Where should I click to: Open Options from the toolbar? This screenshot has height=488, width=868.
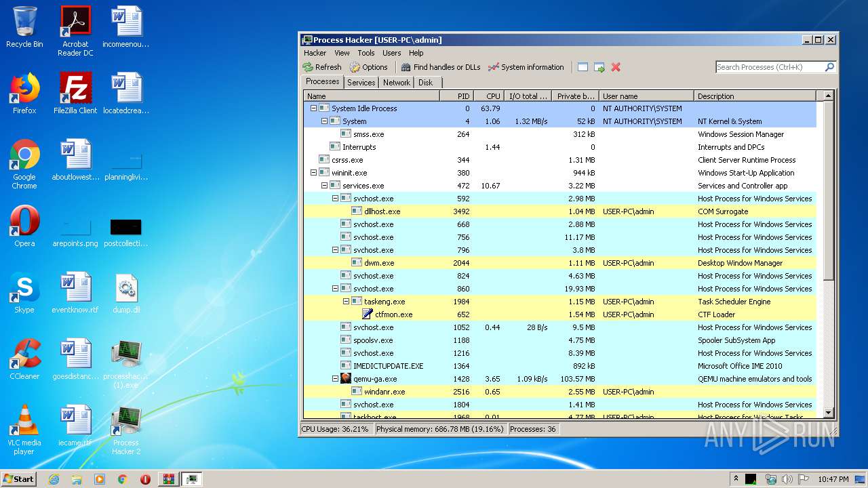[369, 67]
